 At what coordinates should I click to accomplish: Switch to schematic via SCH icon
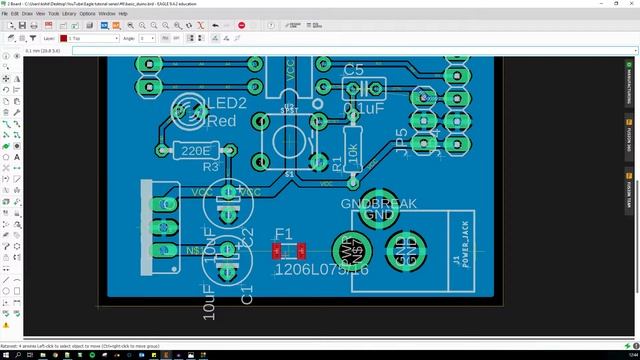coord(104,25)
